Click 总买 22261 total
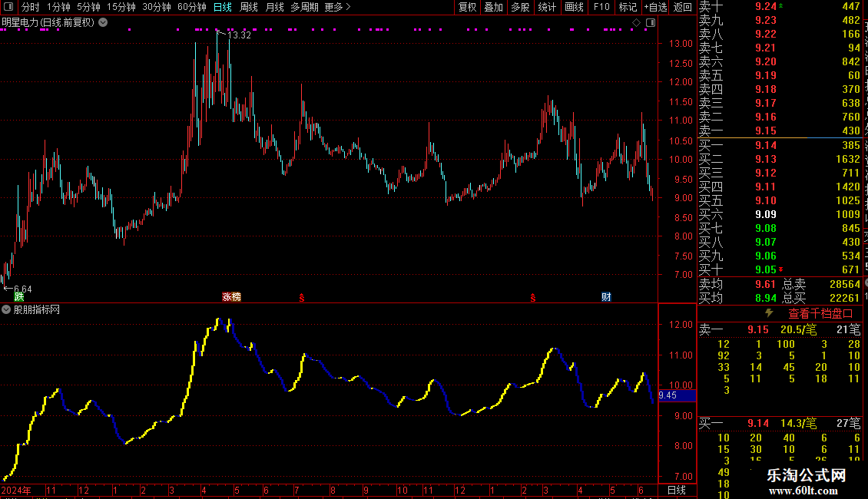 coord(821,298)
